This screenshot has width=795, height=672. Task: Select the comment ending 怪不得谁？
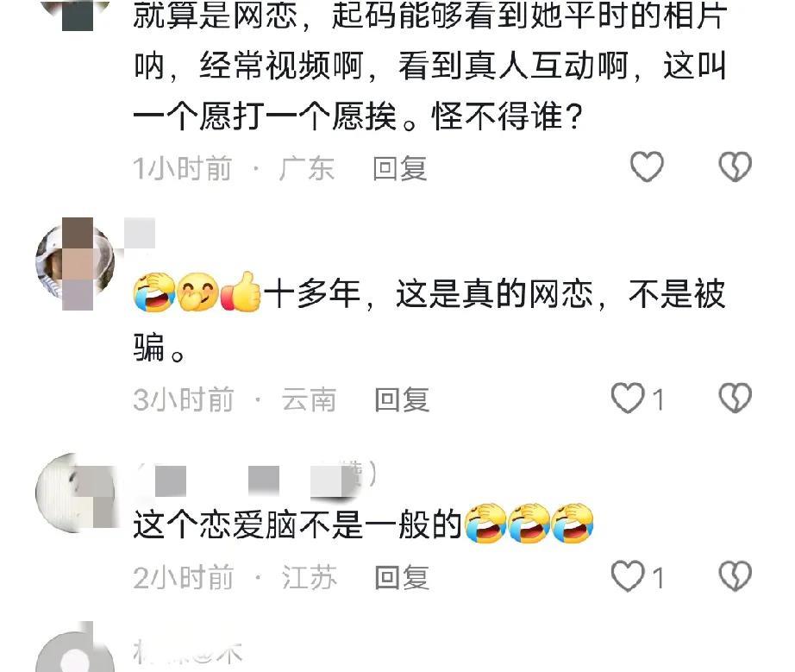430,66
